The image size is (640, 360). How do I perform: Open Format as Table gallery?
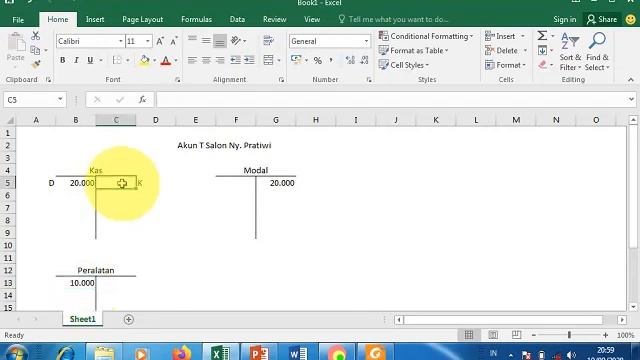[x=413, y=51]
